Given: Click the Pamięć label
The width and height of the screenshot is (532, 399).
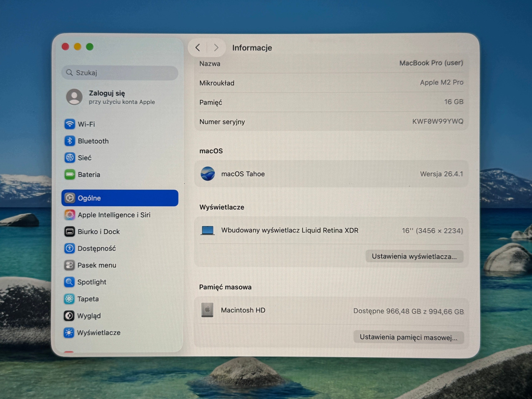Looking at the screenshot, I should point(211,103).
